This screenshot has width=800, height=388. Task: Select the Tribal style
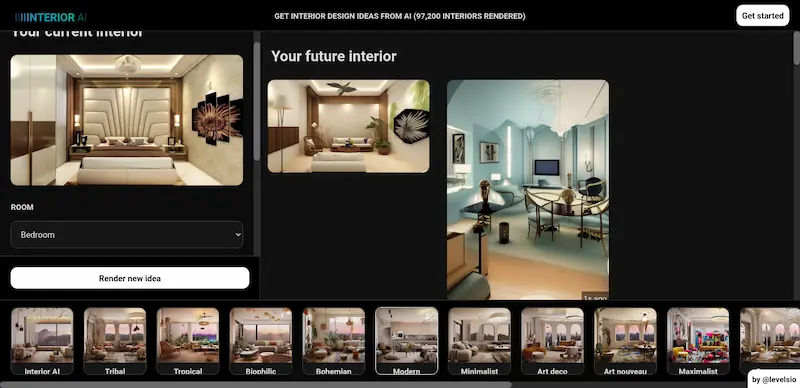(x=115, y=341)
